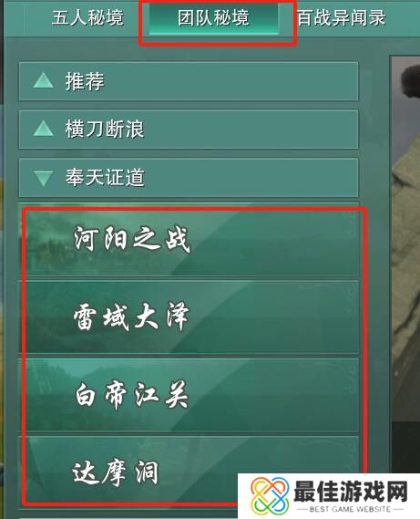The width and height of the screenshot is (420, 519).
Task: Switch to the 五人秘境 tab
Action: coord(87,17)
